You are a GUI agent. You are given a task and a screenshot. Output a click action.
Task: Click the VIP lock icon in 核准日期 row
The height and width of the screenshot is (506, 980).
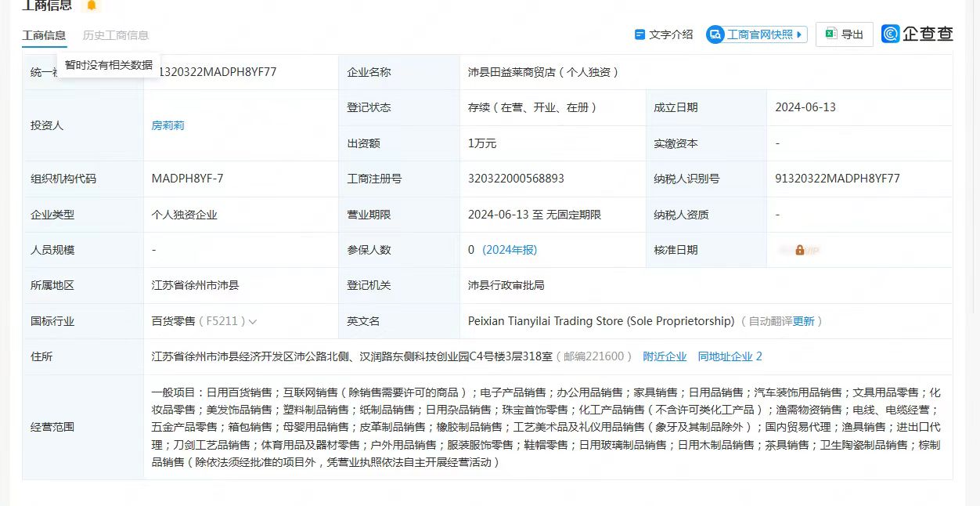799,249
